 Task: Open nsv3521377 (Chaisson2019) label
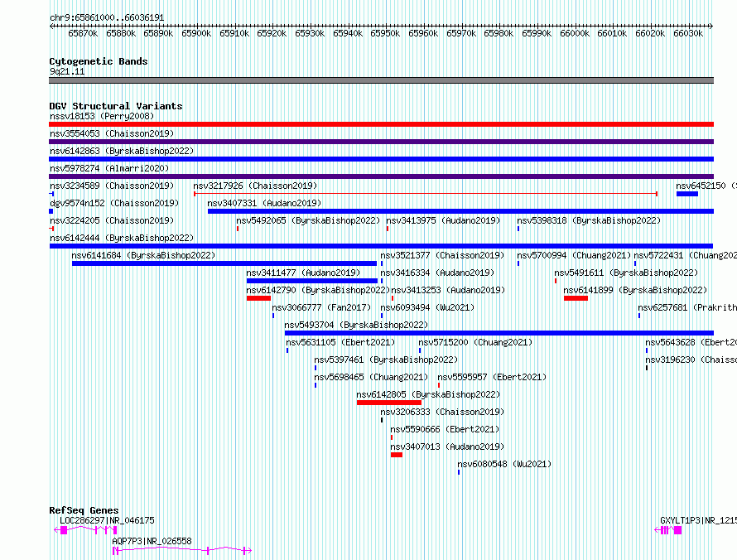[442, 255]
